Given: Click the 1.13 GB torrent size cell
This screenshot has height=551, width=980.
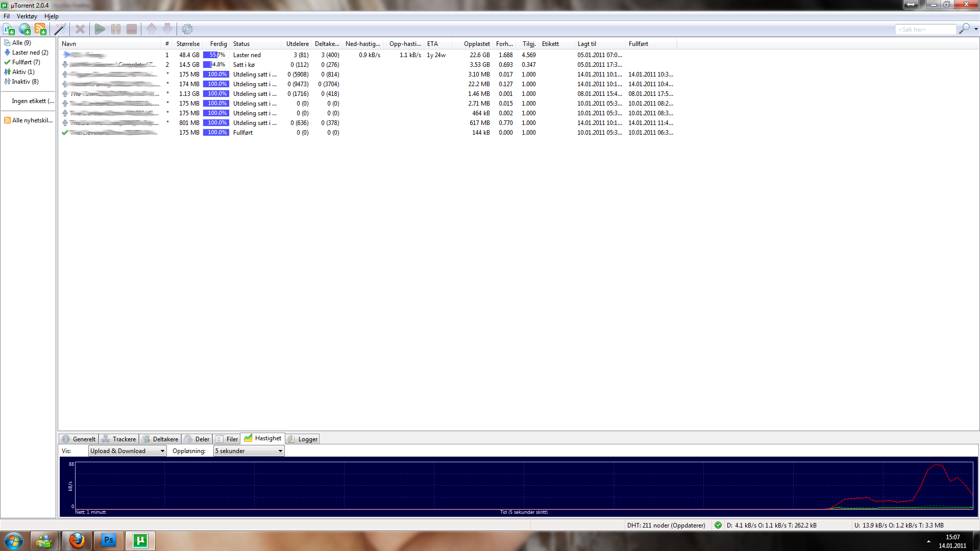Looking at the screenshot, I should point(189,94).
